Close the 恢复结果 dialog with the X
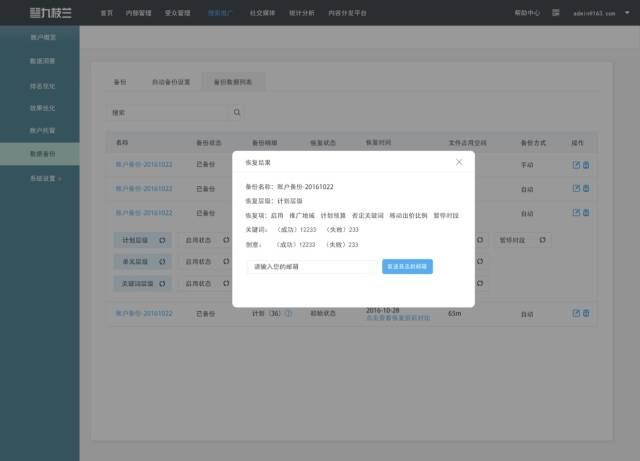640x461 pixels. point(459,162)
